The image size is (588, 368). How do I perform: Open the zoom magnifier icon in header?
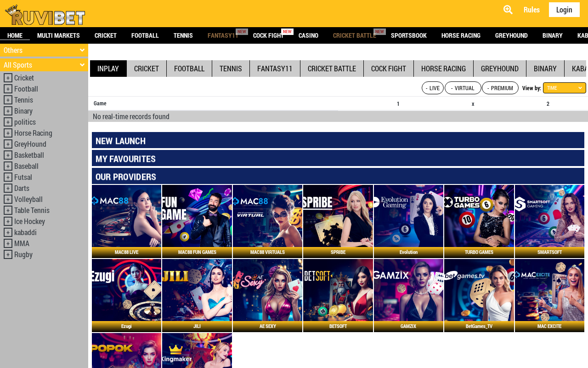[508, 10]
